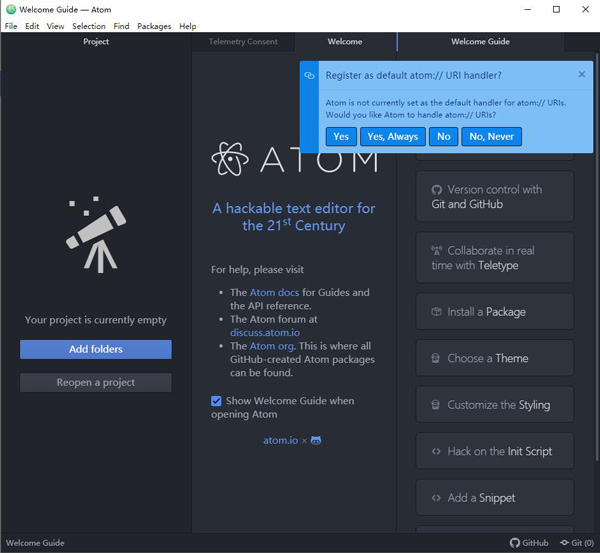Click No, Never in the notification
The image size is (600, 553).
click(x=491, y=137)
